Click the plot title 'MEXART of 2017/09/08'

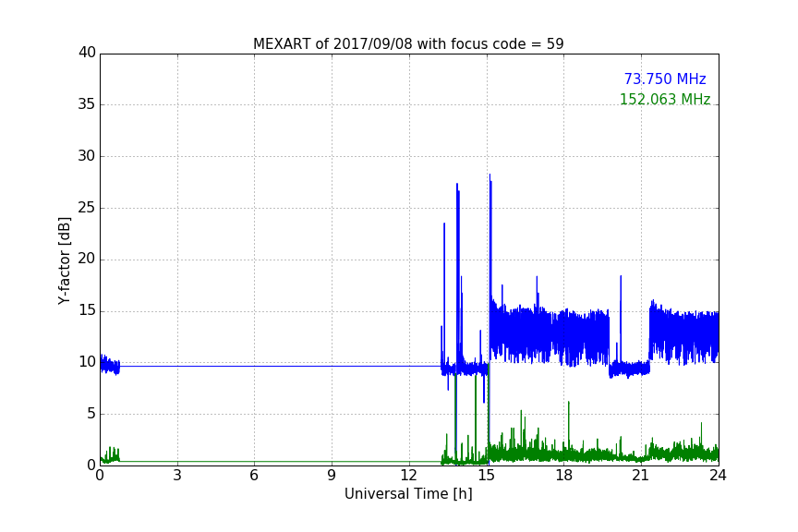coord(408,44)
